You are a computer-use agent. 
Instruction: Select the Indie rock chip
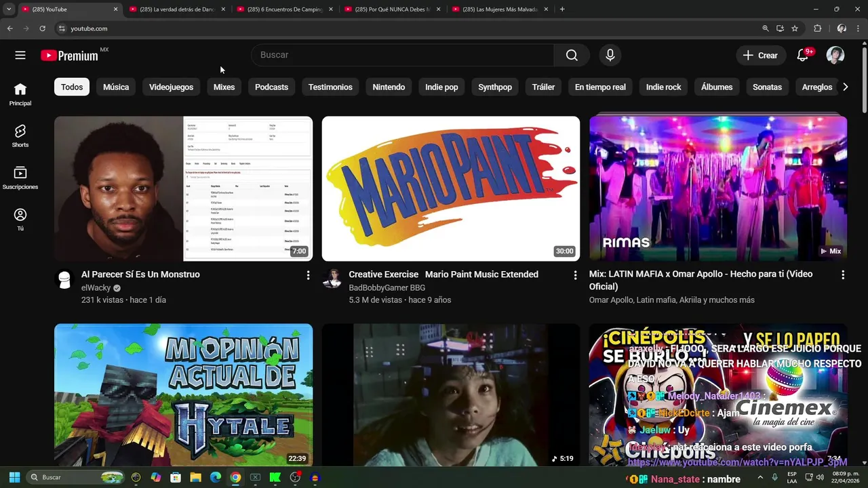click(x=663, y=87)
